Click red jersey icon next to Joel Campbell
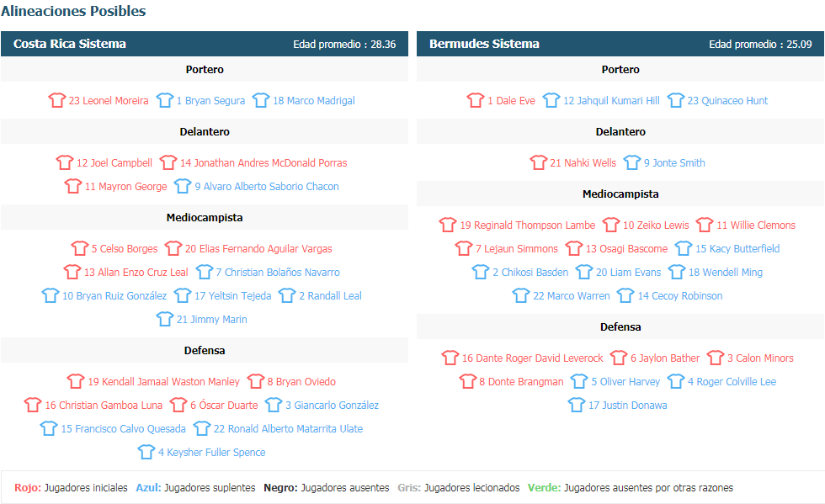 [x=65, y=162]
